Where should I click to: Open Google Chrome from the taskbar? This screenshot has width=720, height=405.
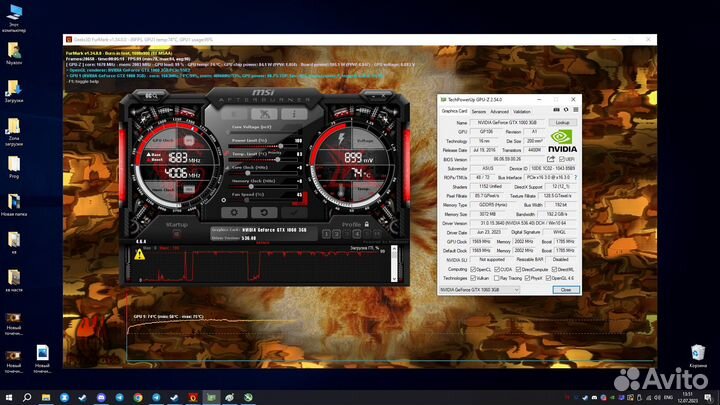tap(138, 397)
